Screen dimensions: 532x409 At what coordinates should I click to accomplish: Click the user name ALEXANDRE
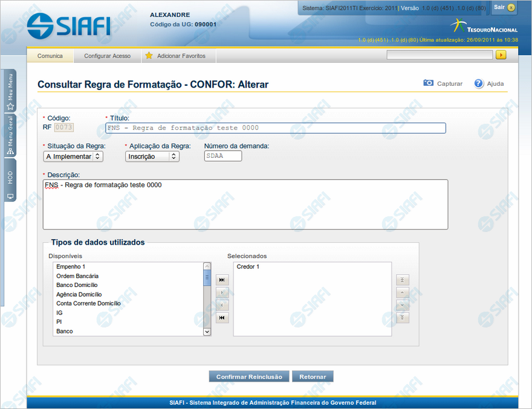[x=170, y=15]
